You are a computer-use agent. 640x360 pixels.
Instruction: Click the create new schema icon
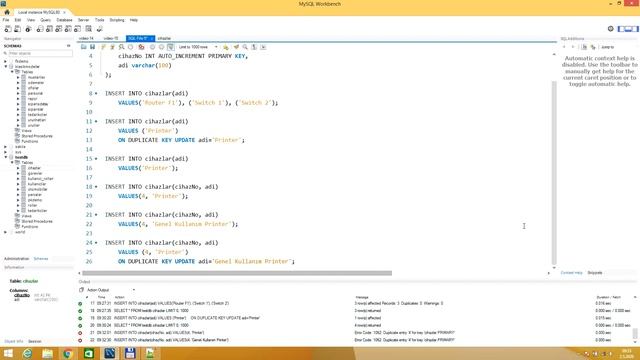coord(40,29)
